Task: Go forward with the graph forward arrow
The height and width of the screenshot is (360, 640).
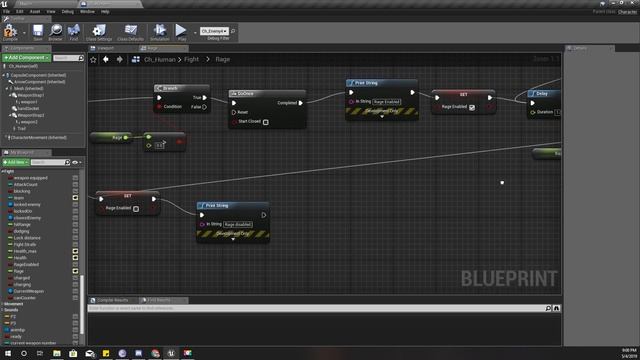Action: [120, 59]
